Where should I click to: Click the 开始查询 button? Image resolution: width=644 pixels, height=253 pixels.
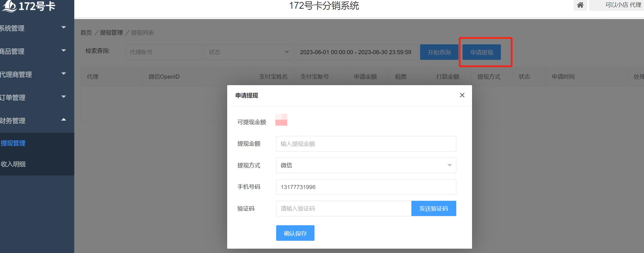pyautogui.click(x=439, y=52)
